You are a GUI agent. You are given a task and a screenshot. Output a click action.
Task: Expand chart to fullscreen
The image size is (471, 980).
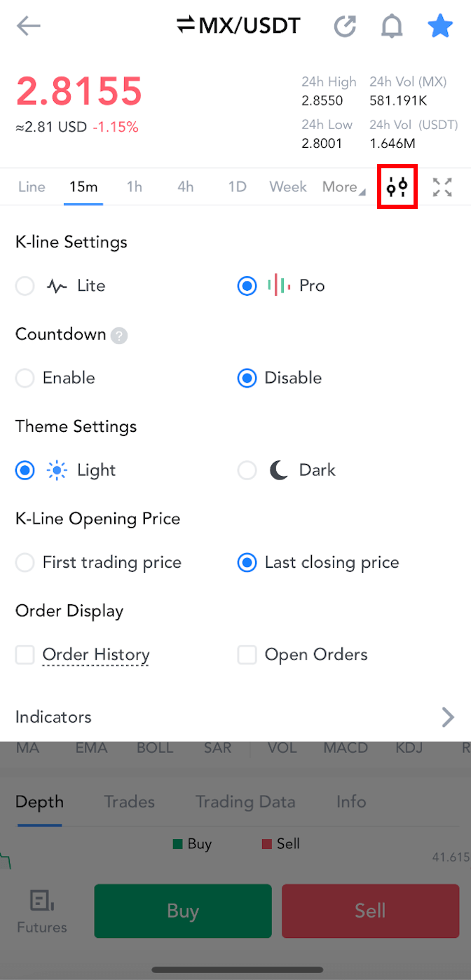pos(442,187)
